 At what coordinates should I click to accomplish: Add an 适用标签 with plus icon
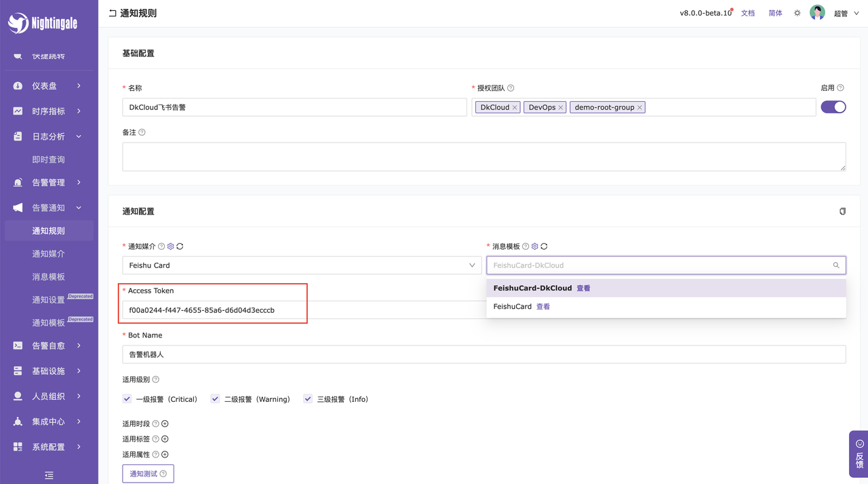165,439
